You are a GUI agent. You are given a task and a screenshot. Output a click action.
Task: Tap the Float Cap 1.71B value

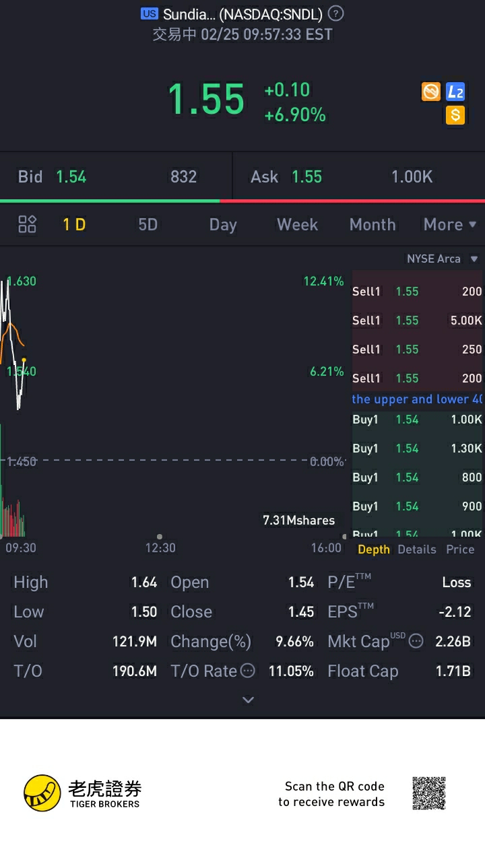point(453,671)
